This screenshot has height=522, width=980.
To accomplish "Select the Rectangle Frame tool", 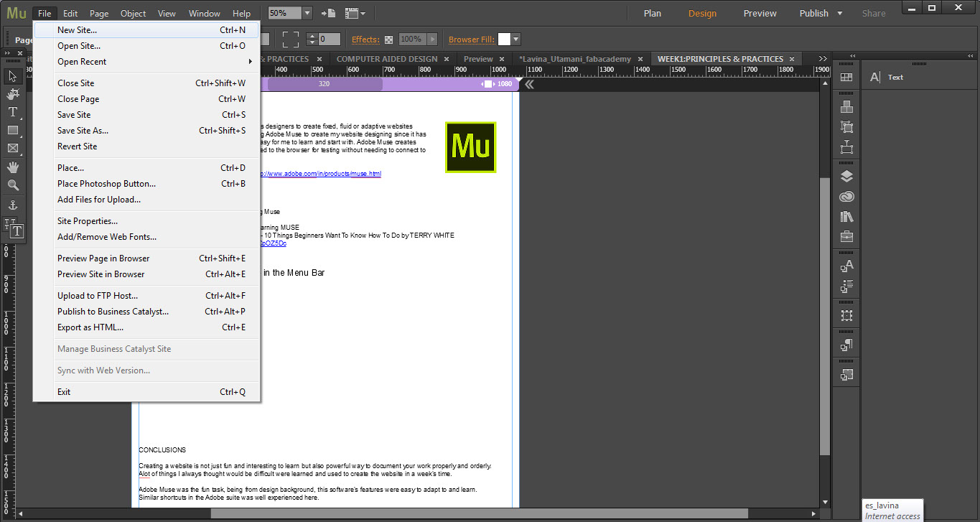I will 13,149.
